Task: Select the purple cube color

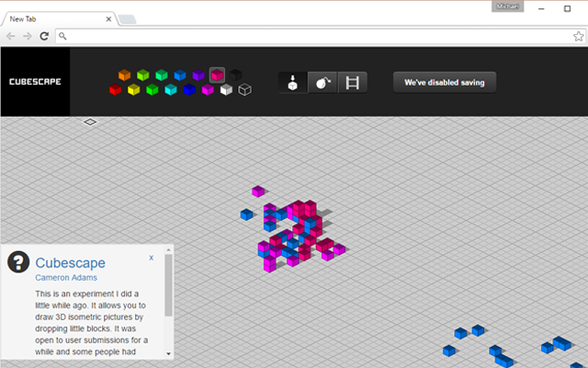Action: (198, 75)
